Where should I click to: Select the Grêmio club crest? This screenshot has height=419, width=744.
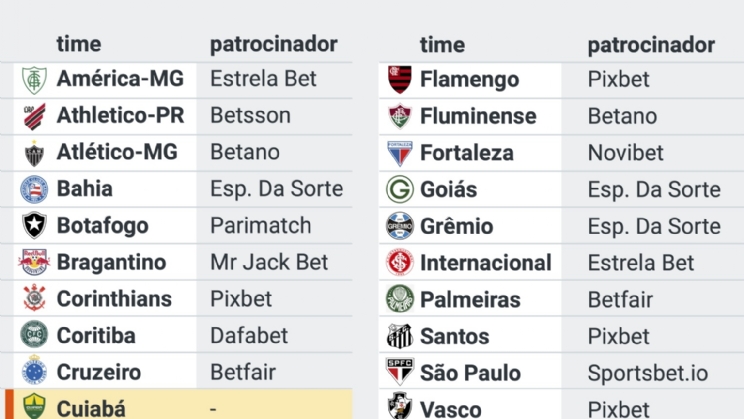click(x=400, y=226)
